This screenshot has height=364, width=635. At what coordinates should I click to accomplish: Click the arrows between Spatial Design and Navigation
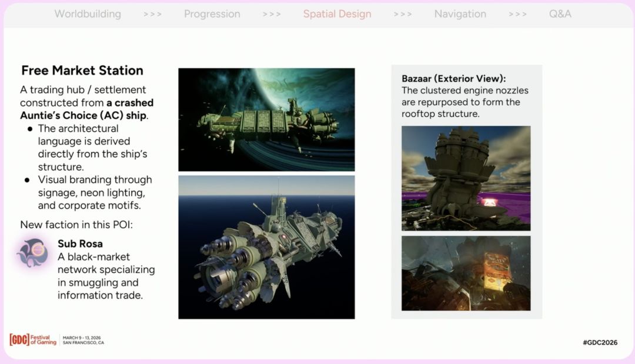coord(403,14)
